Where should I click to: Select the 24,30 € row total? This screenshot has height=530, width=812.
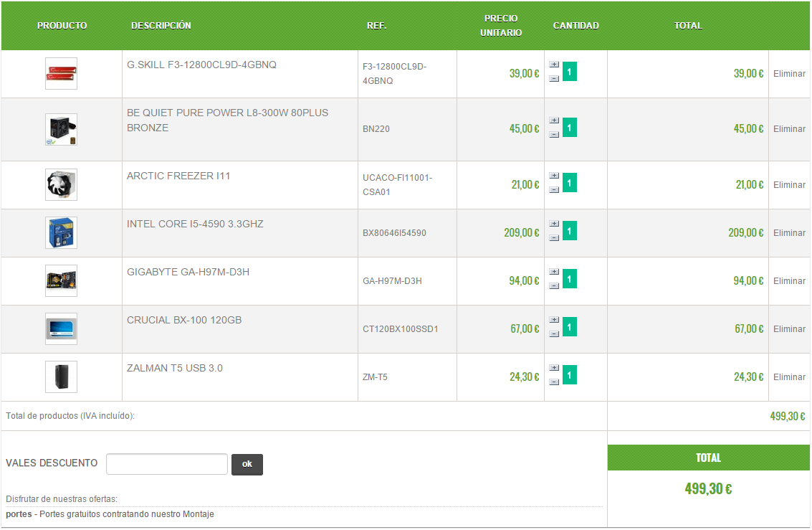(x=748, y=377)
